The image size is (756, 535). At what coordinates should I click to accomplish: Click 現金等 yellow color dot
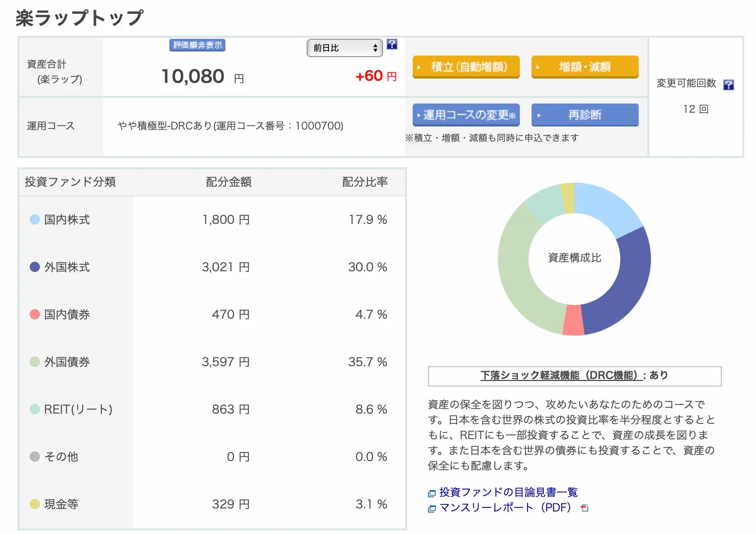pyautogui.click(x=35, y=504)
